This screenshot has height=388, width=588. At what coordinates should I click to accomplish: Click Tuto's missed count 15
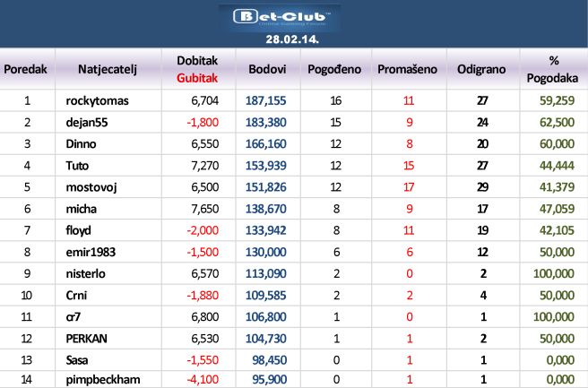click(x=409, y=166)
